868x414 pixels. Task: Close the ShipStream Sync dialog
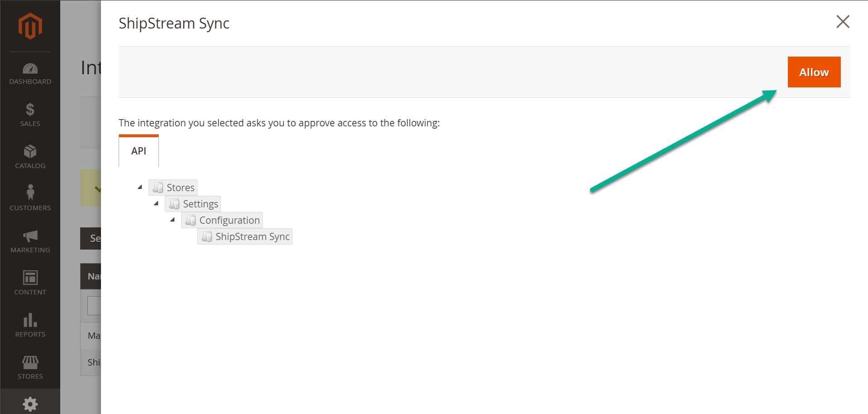843,22
